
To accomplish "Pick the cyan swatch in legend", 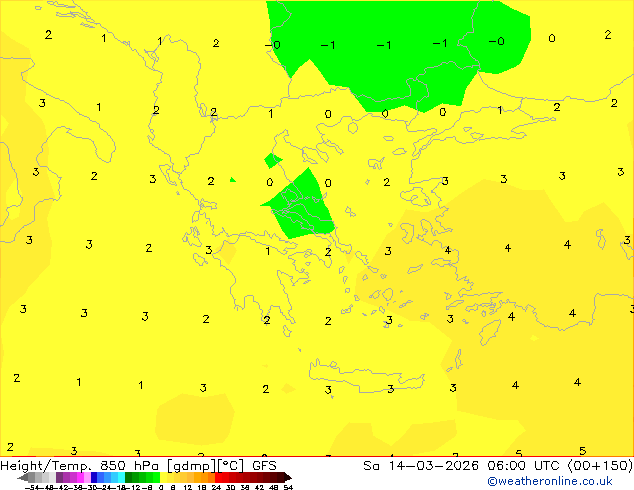I will pyautogui.click(x=122, y=477).
